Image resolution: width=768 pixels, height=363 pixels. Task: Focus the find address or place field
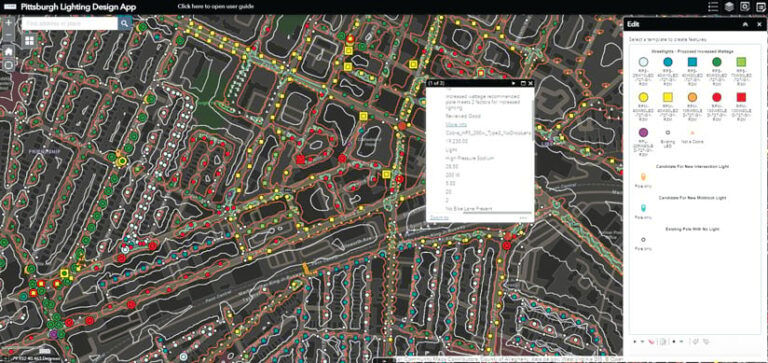70,23
